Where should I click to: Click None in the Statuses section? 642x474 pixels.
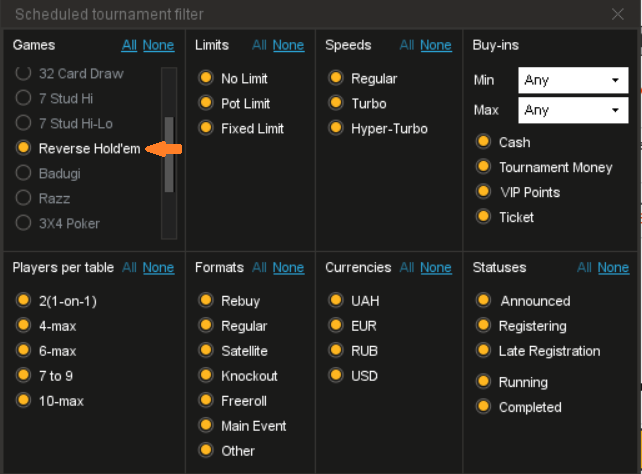click(x=613, y=268)
